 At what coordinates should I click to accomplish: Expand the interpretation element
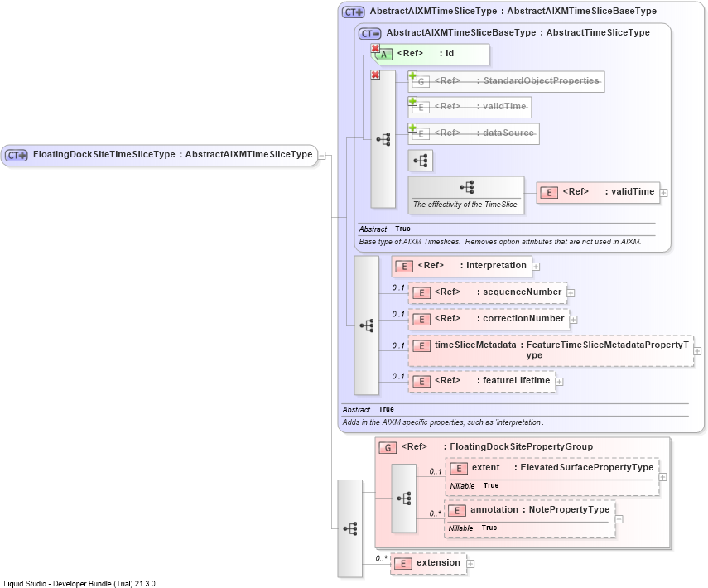(x=536, y=267)
